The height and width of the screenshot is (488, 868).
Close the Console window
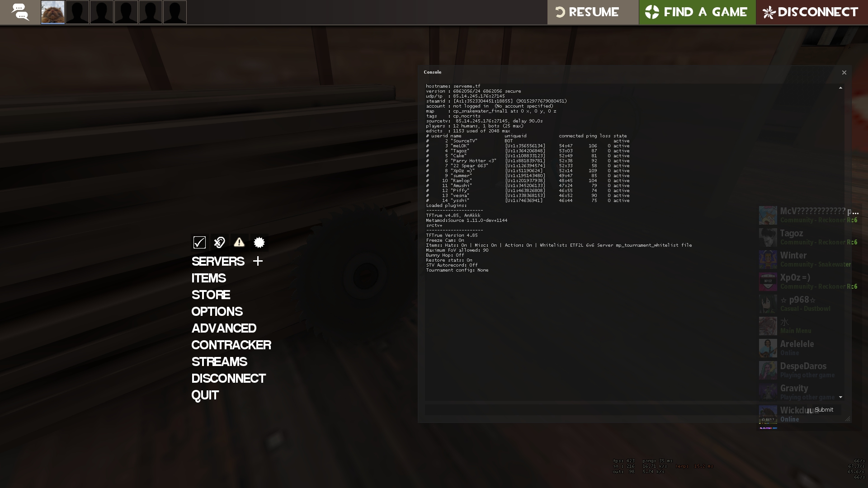(844, 73)
